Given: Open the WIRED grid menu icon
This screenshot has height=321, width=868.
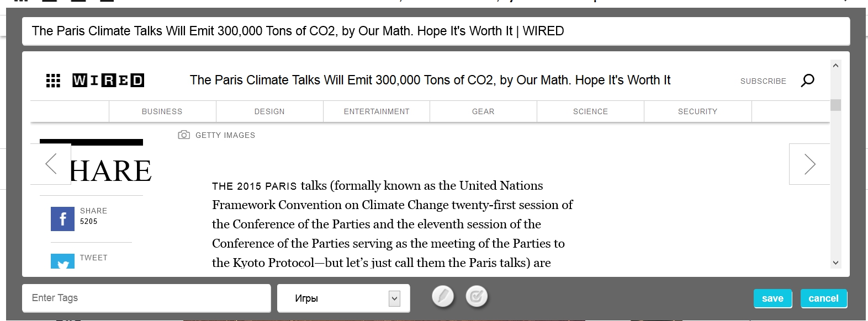Looking at the screenshot, I should [53, 81].
